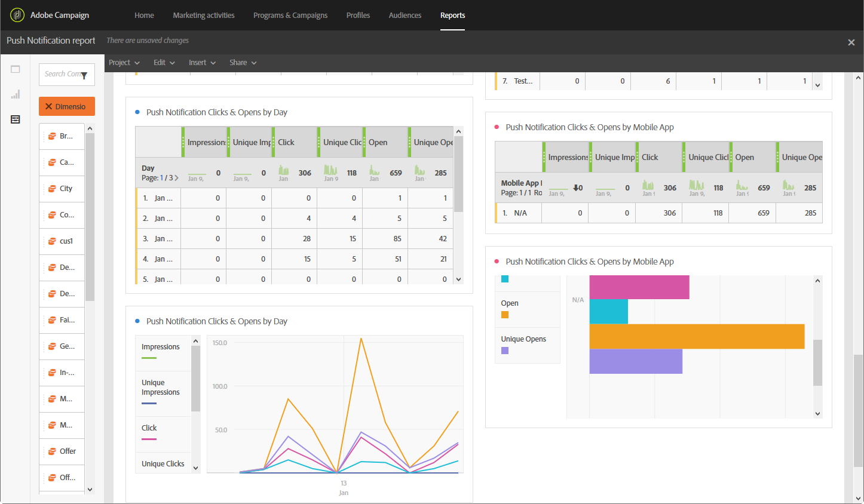Screen dimensions: 864x504
Task: Click the blue dot beside by Day table title
Action: [x=137, y=112]
